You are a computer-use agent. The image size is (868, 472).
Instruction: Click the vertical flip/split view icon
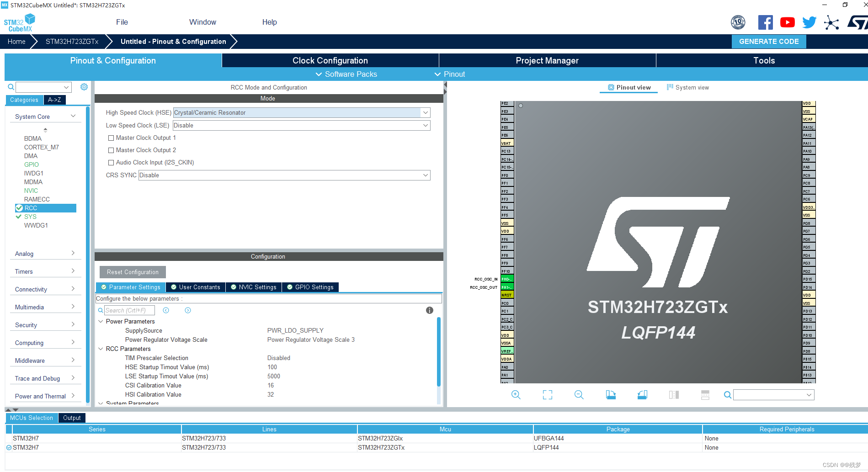coord(674,395)
